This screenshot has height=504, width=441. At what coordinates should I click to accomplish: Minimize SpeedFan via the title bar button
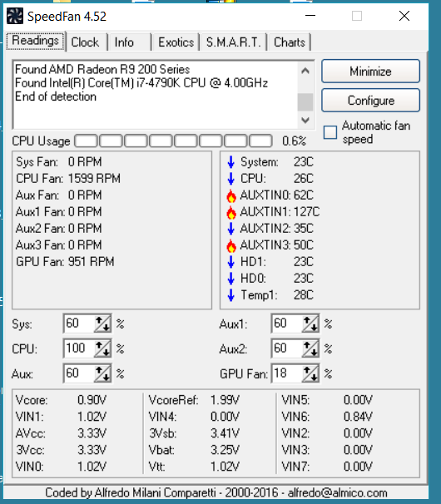point(310,16)
